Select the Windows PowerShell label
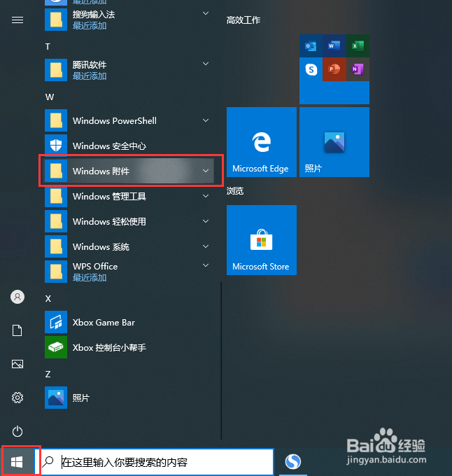 [115, 121]
